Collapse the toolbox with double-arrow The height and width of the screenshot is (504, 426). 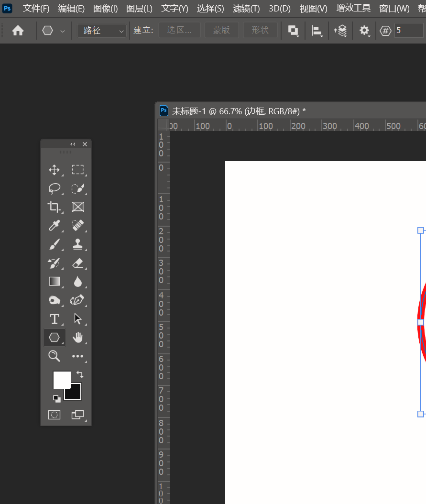(x=73, y=144)
